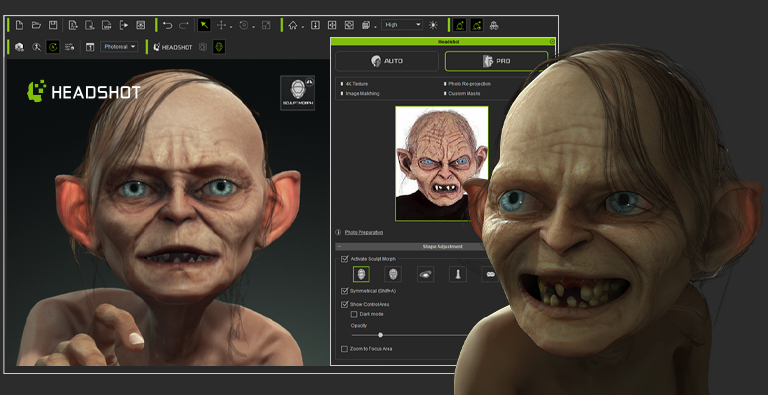Save project with floppy disk icon

coord(53,25)
